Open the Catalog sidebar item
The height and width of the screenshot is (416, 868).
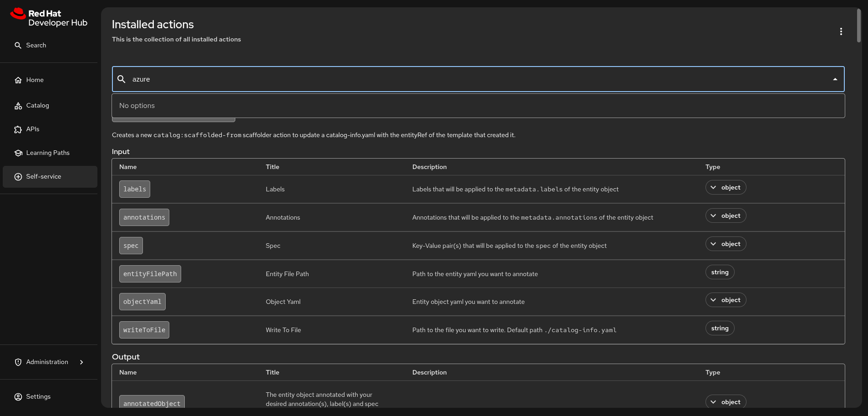point(37,106)
